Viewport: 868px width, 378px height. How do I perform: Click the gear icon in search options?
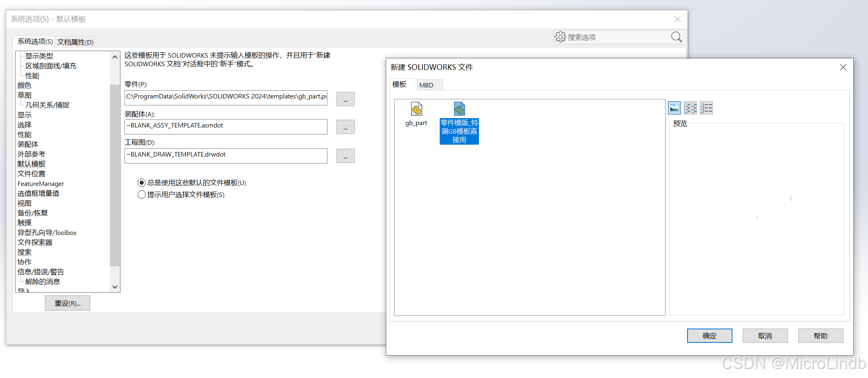pyautogui.click(x=561, y=37)
